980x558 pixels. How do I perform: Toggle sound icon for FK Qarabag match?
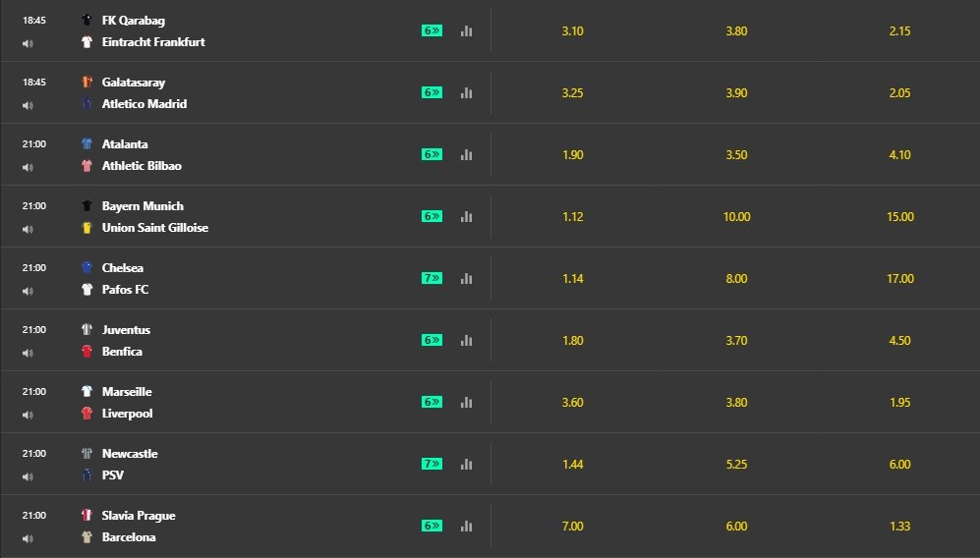29,43
